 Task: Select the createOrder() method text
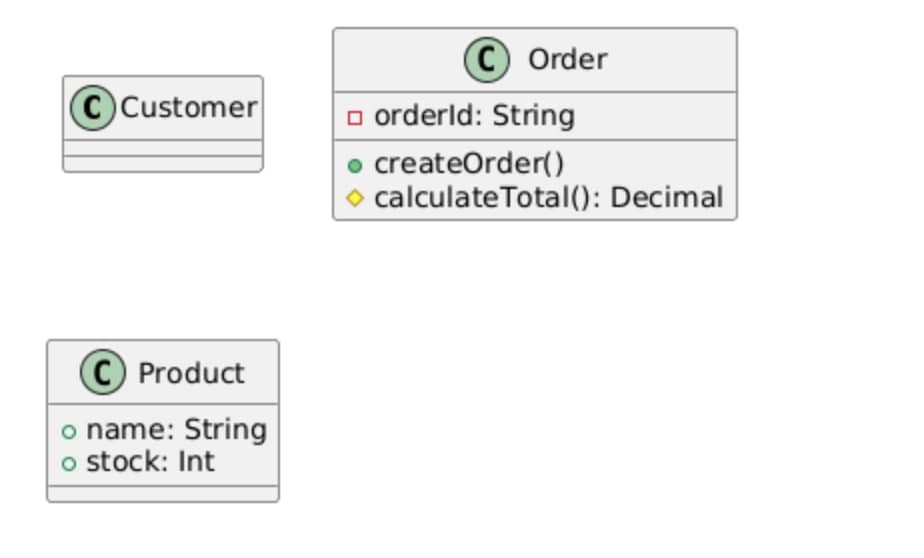pos(469,164)
